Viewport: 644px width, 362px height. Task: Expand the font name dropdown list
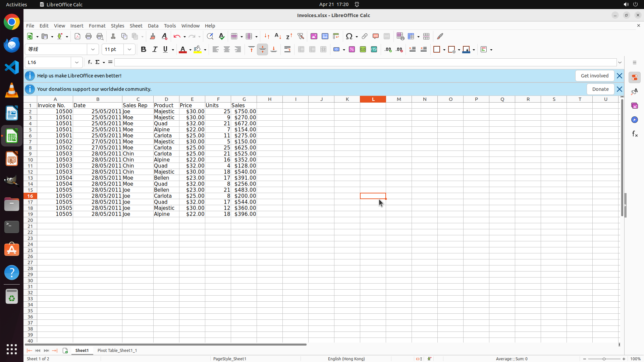(x=93, y=50)
